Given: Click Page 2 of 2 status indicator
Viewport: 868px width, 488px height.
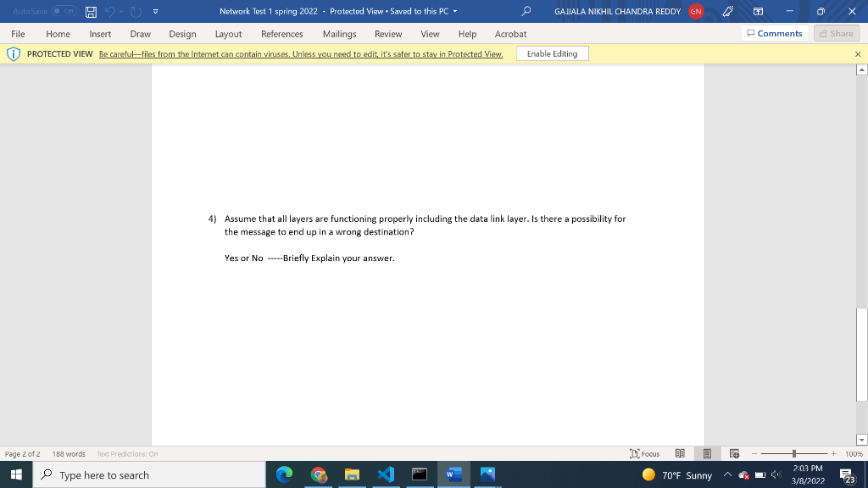Looking at the screenshot, I should [x=23, y=454].
